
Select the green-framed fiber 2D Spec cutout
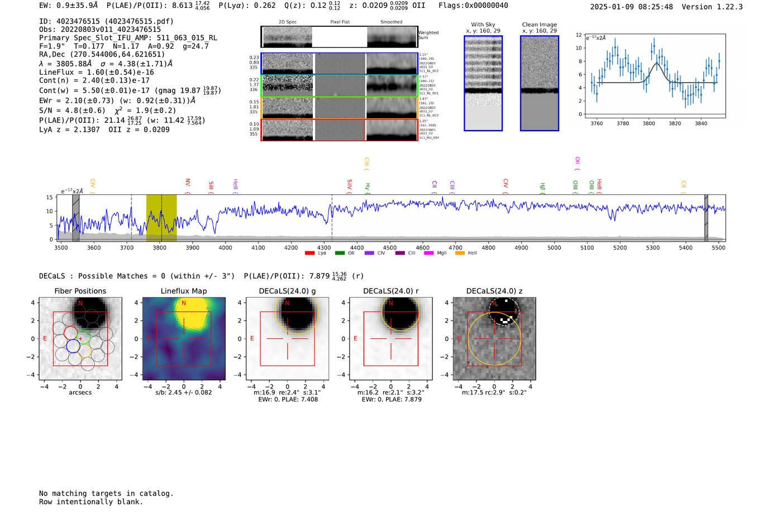pos(287,85)
